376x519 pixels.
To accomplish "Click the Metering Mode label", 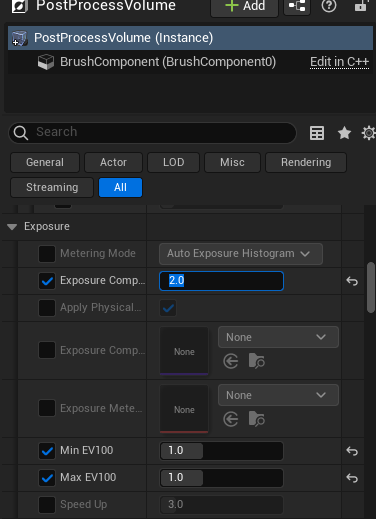I will (x=98, y=253).
